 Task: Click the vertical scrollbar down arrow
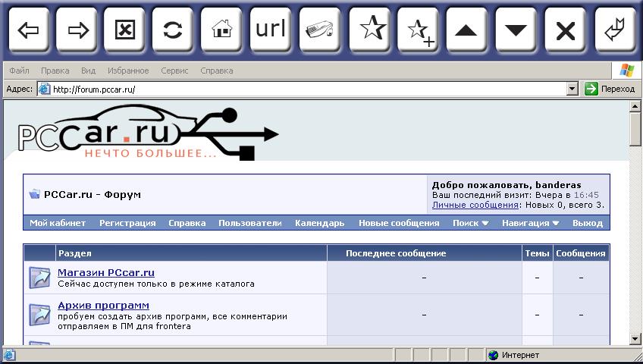click(x=635, y=339)
